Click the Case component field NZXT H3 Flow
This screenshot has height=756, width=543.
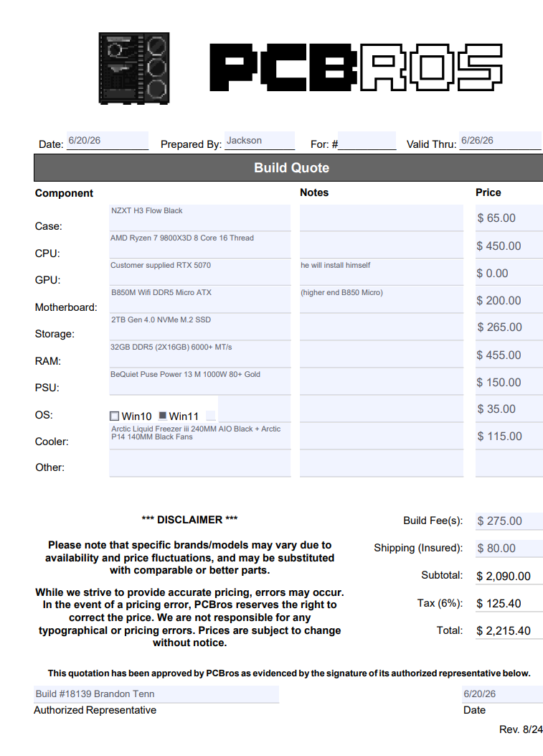[200, 218]
